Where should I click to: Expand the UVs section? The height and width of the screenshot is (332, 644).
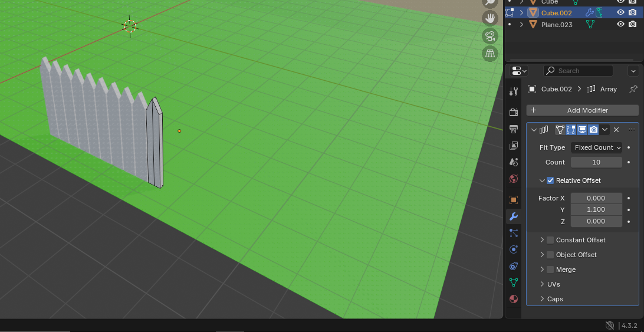click(542, 284)
